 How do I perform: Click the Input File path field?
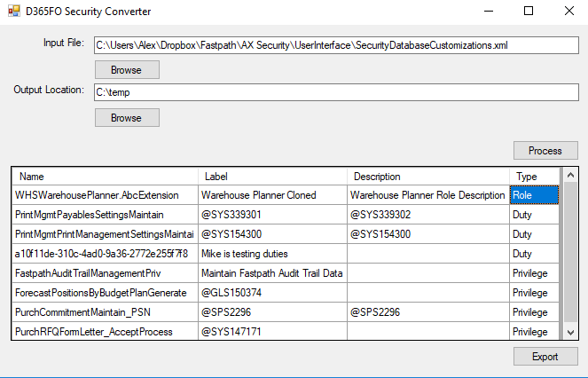pyautogui.click(x=336, y=45)
